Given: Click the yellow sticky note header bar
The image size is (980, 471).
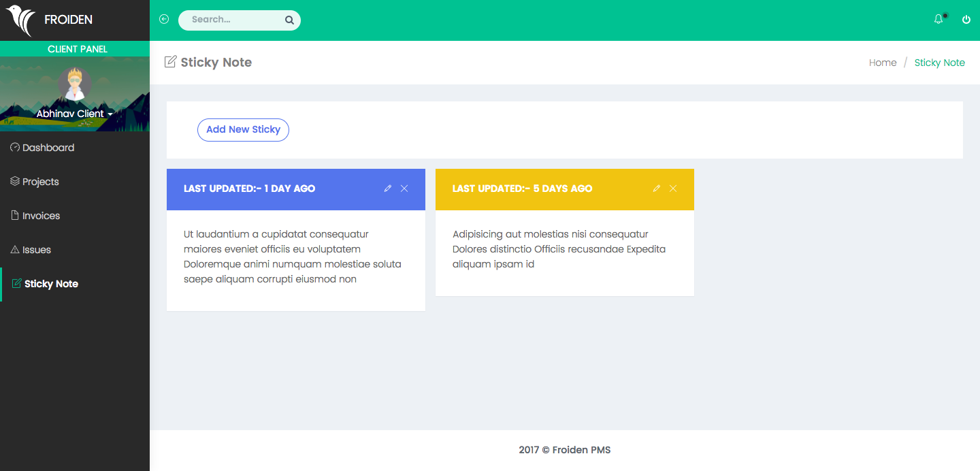Looking at the screenshot, I should 544,189.
